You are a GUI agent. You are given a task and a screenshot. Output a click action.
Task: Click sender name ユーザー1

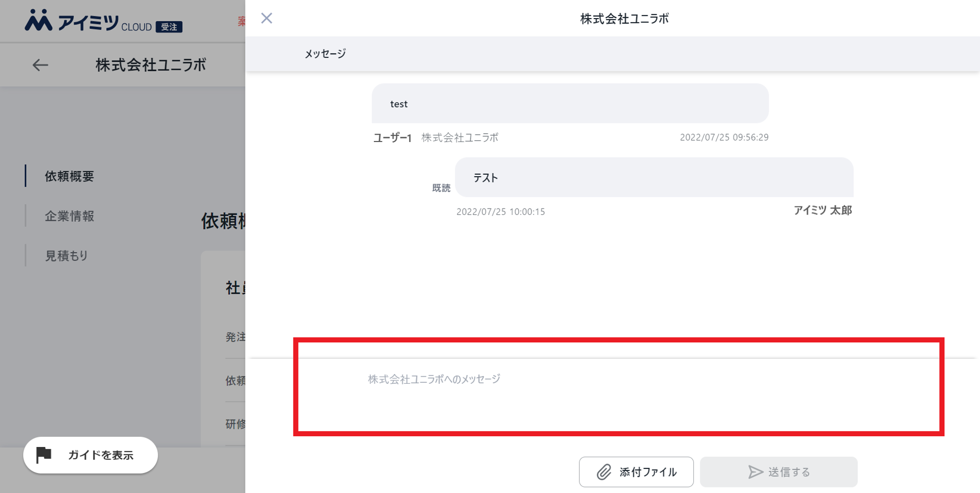[392, 138]
